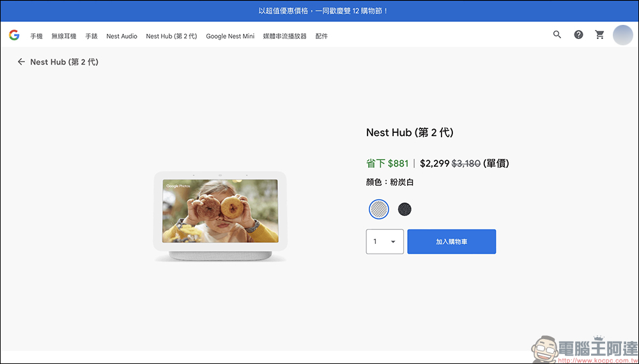Screen dimensions: 639x364
Task: Click the Google logo icon
Action: (14, 35)
